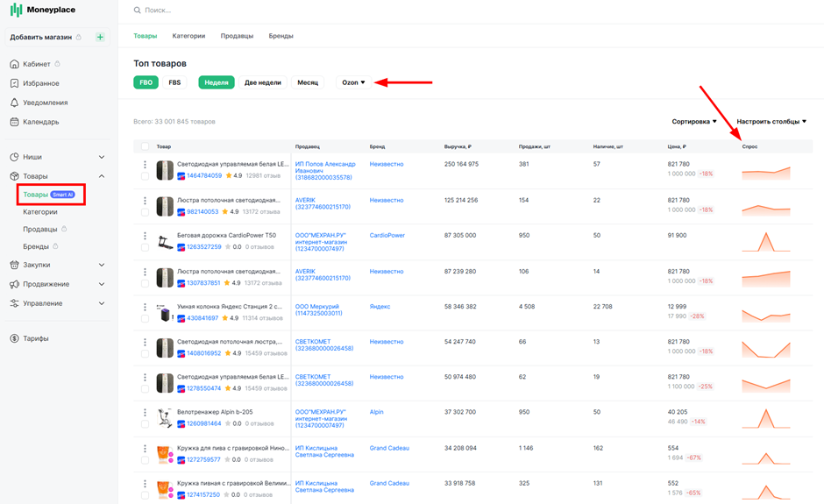Switch to the Категории top tab
Viewport: 824px width, 504px height.
coord(188,36)
